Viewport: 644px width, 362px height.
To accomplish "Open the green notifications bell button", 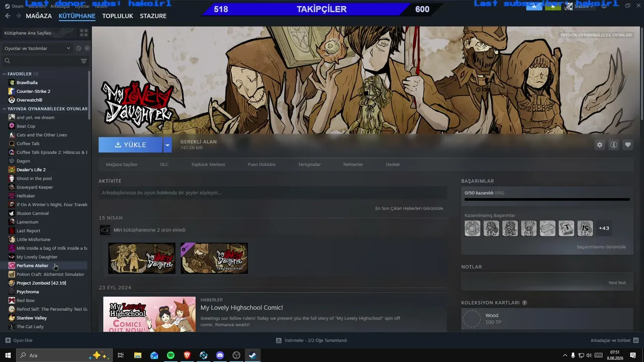I will point(552,6).
